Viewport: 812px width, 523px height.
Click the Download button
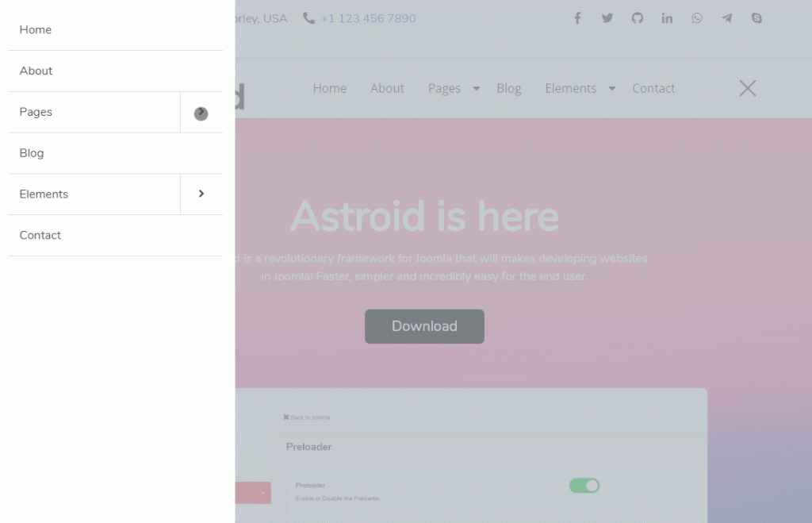click(425, 326)
